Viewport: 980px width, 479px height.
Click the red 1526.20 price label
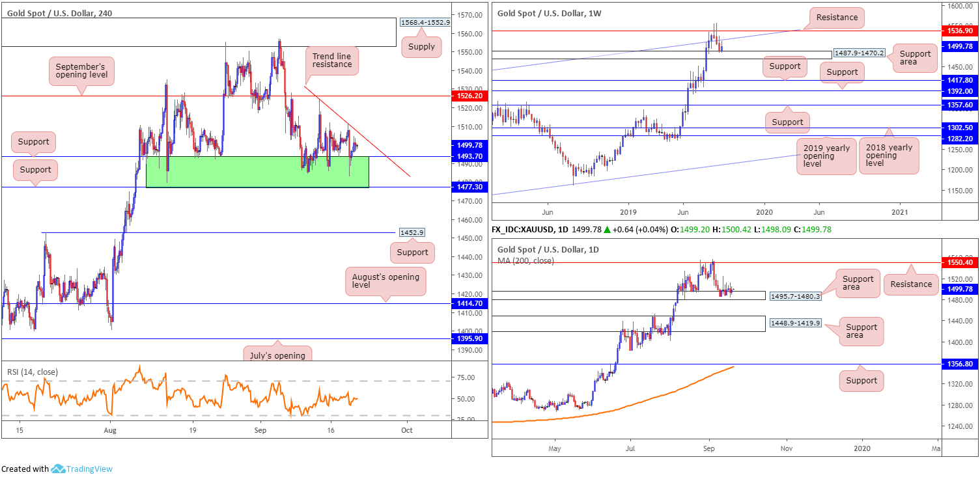coord(468,96)
